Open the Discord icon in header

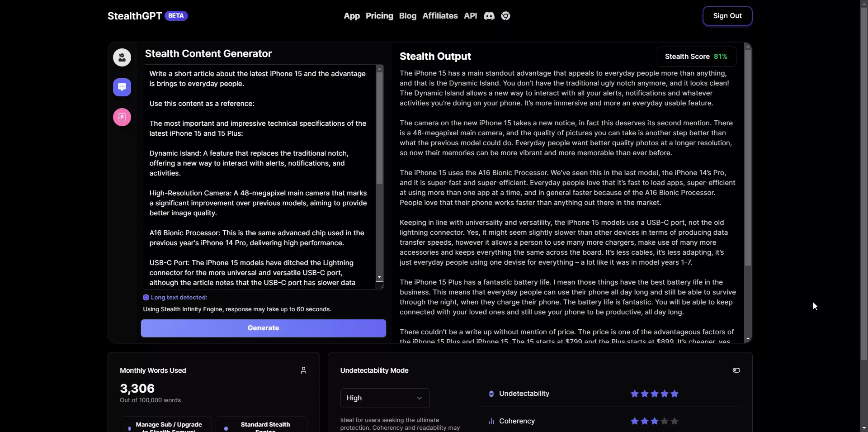(489, 16)
